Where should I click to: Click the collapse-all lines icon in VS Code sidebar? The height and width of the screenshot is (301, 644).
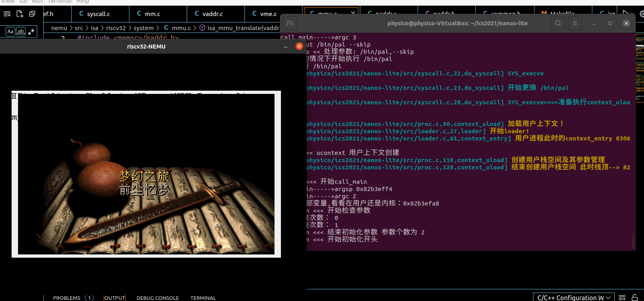coord(7,14)
